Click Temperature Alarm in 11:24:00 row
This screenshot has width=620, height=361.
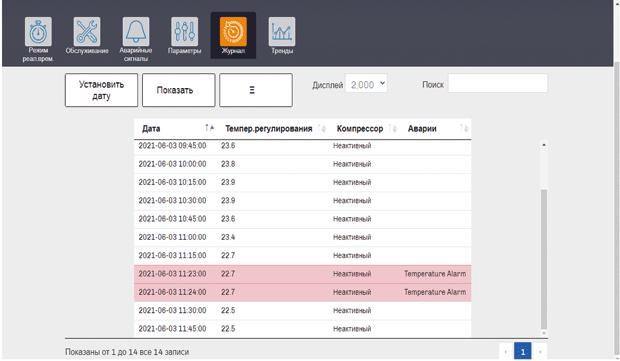pyautogui.click(x=435, y=292)
